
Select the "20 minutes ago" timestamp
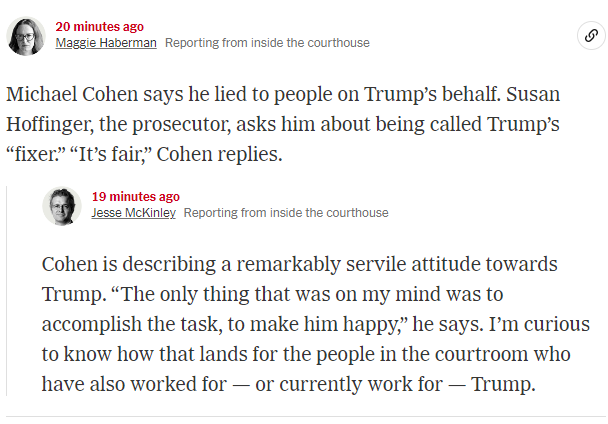tap(100, 26)
